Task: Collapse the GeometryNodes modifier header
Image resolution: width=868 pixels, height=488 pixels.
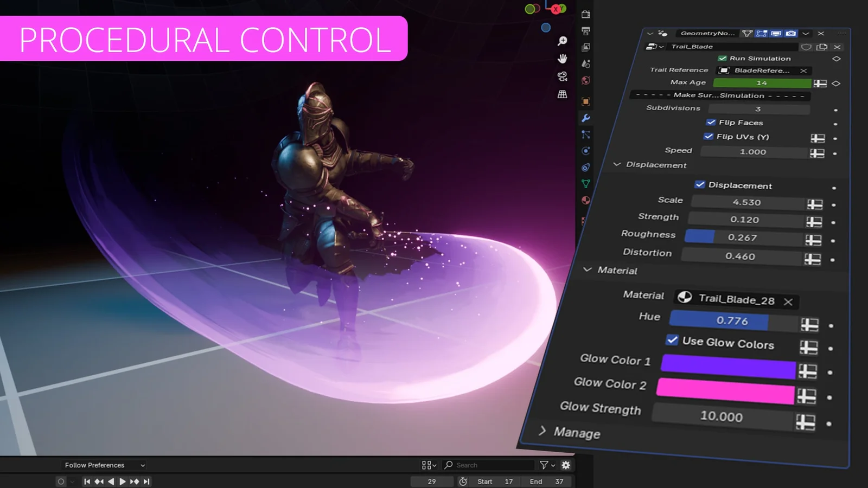Action: [x=650, y=33]
